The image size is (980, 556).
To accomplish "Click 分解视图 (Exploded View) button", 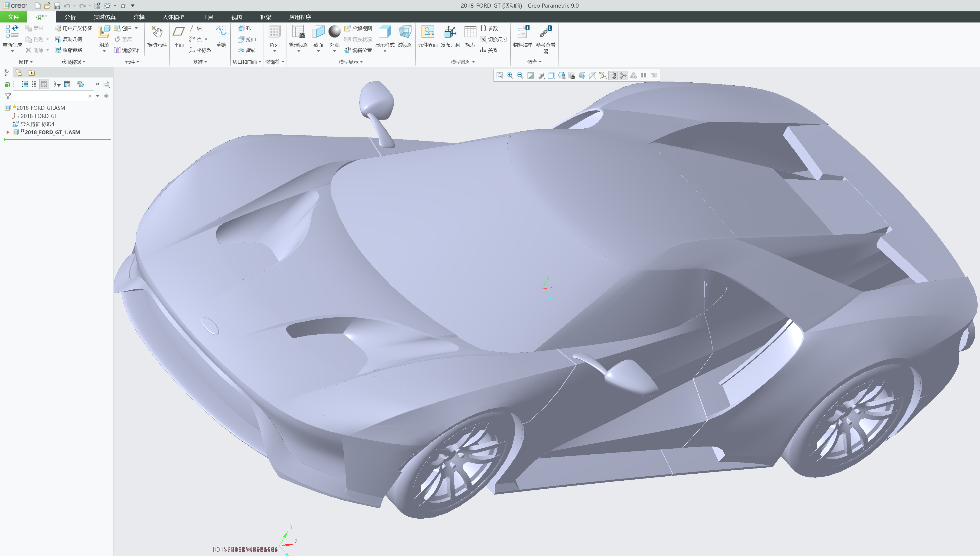I will pos(358,29).
